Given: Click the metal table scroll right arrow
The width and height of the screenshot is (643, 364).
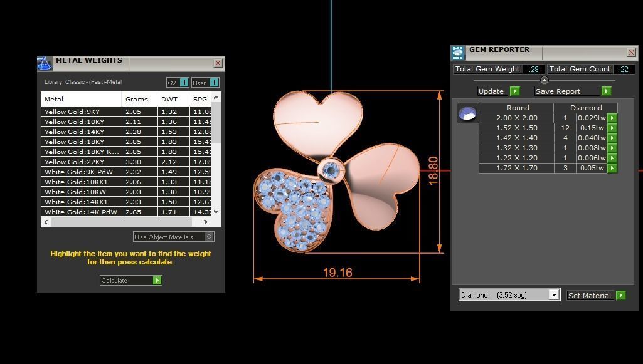Looking at the screenshot, I should click(x=206, y=222).
